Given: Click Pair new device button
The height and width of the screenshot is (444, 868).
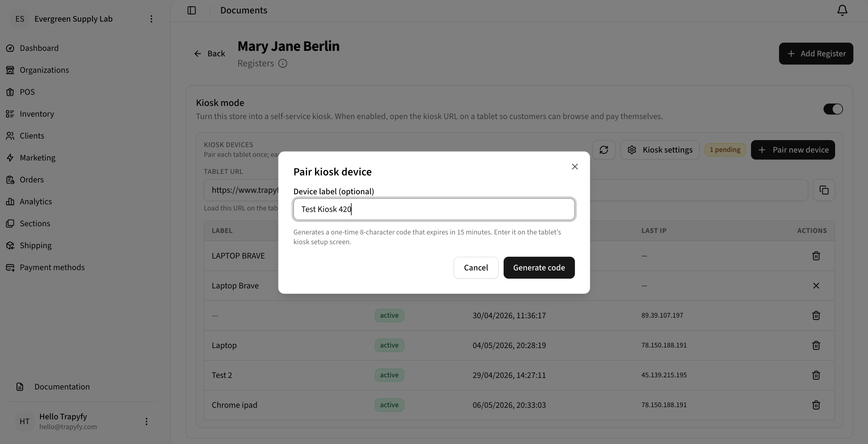Looking at the screenshot, I should [792, 150].
